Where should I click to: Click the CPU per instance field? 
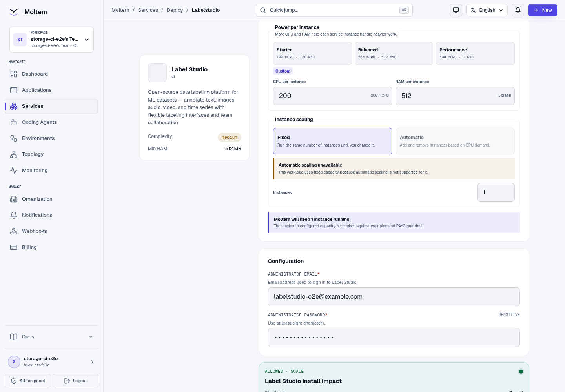333,96
